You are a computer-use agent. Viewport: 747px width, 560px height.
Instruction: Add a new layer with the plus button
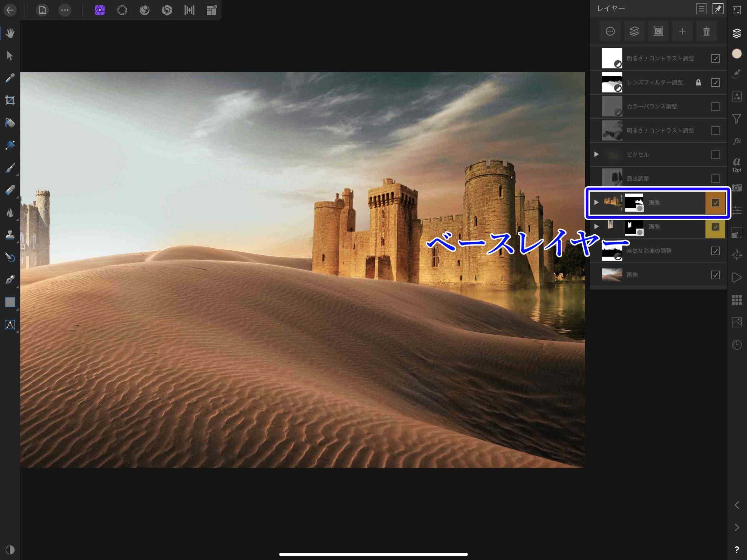[x=682, y=32]
